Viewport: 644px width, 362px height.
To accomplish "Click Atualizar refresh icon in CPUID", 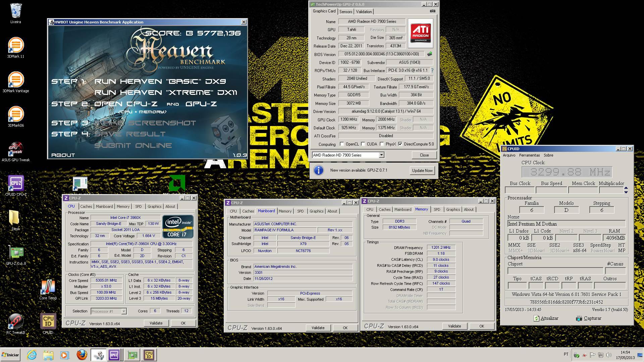I will (536, 318).
